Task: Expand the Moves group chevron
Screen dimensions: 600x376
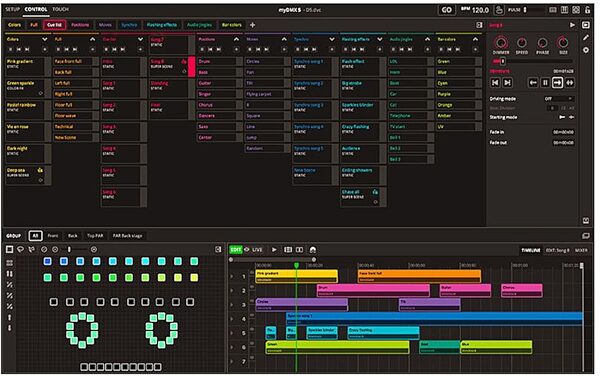Action: (284, 39)
